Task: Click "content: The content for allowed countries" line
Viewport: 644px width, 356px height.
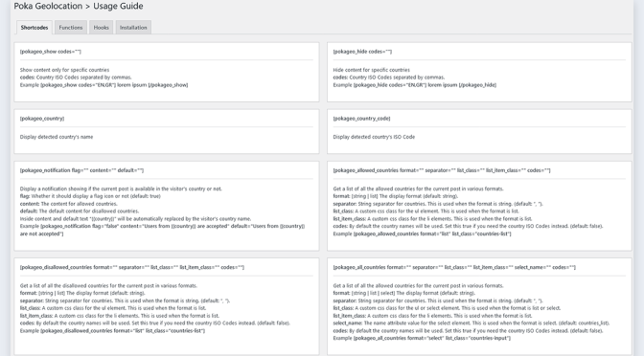Action: pos(69,204)
